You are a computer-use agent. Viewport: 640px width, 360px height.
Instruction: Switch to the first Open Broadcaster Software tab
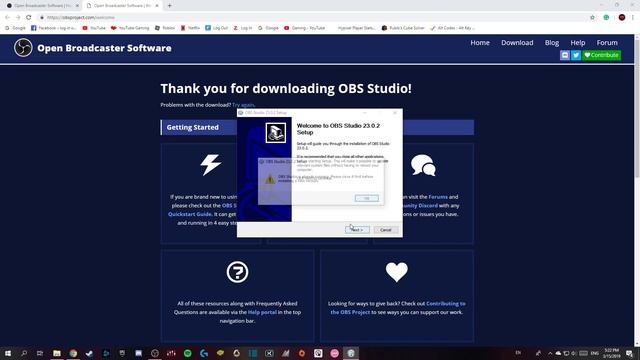[x=42, y=6]
